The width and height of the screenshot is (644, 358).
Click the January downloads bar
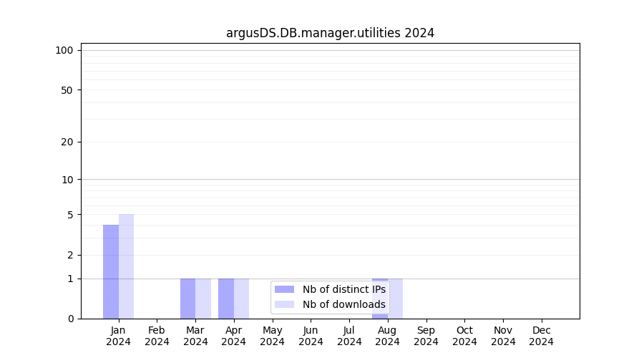point(126,266)
